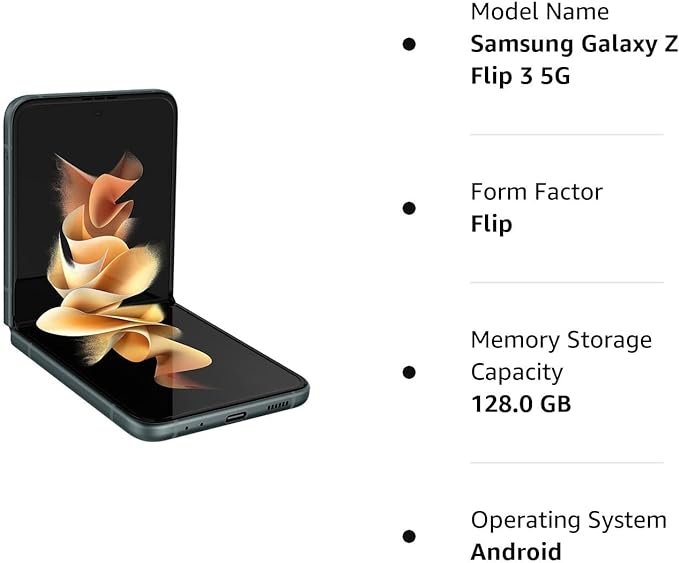Click the front camera punch hole
This screenshot has width=679, height=563.
pyautogui.click(x=98, y=114)
